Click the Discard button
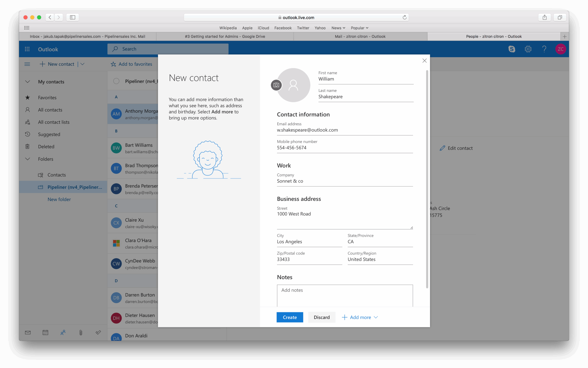588x368 pixels. pyautogui.click(x=322, y=317)
